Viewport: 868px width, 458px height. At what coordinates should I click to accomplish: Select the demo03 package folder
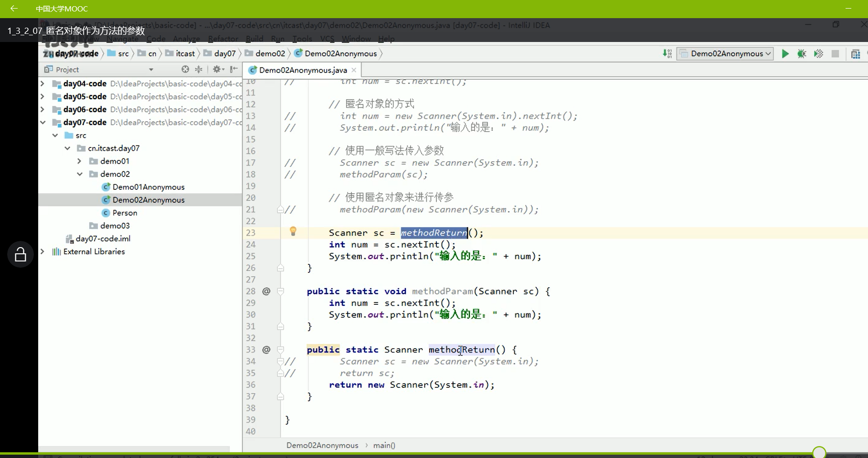pyautogui.click(x=115, y=226)
